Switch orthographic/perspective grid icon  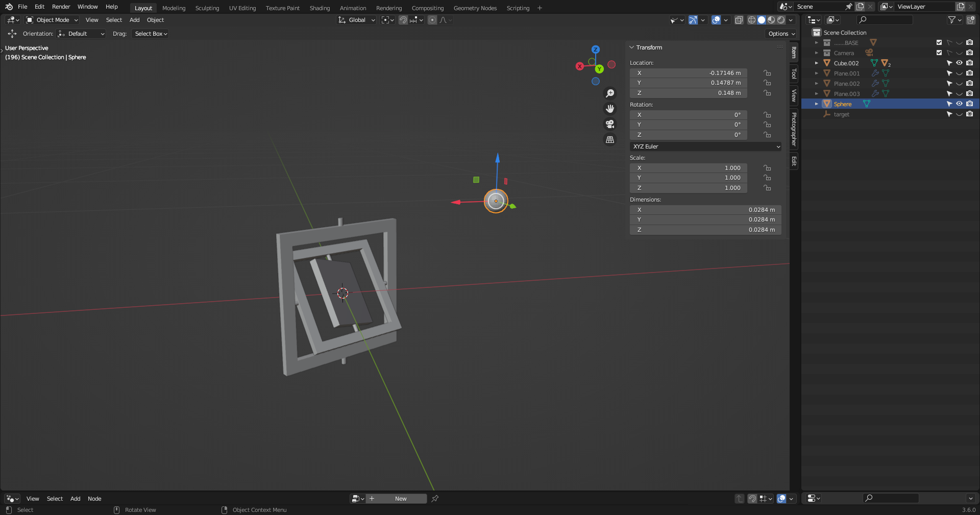(x=610, y=139)
